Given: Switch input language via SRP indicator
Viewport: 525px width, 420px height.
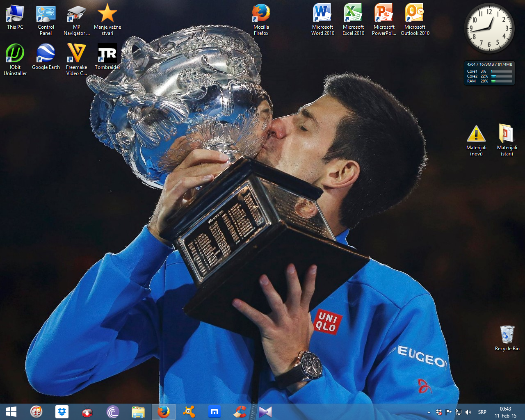Looking at the screenshot, I should click(482, 412).
